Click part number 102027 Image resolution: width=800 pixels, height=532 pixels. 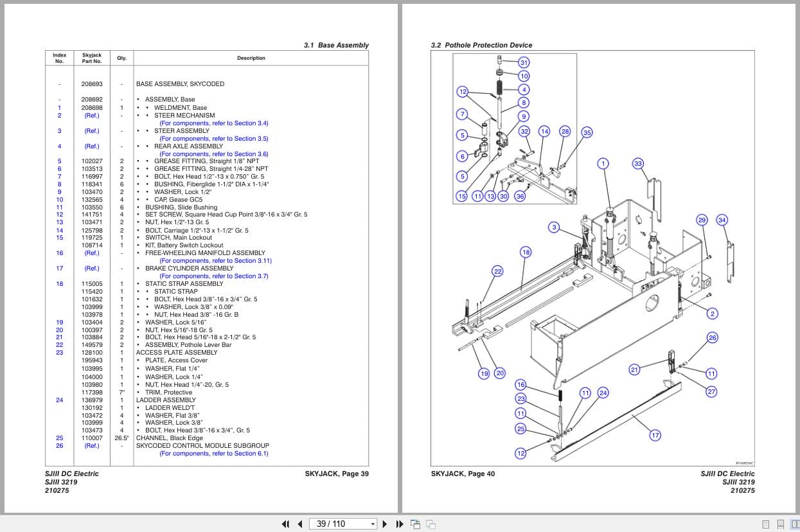(x=92, y=161)
